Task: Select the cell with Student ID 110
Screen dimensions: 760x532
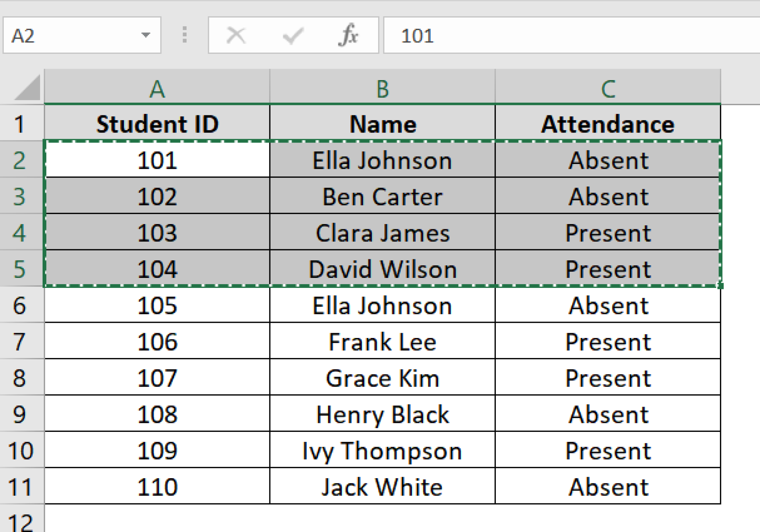Action: coord(157,487)
